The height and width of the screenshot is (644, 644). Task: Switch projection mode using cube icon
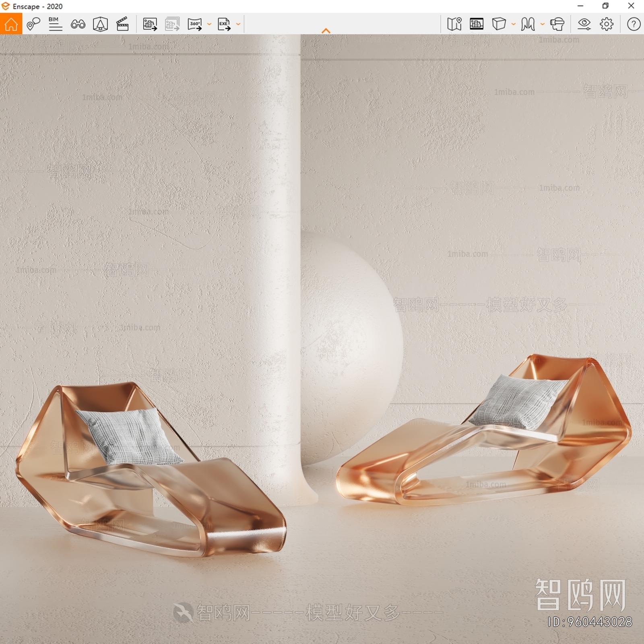point(499,24)
